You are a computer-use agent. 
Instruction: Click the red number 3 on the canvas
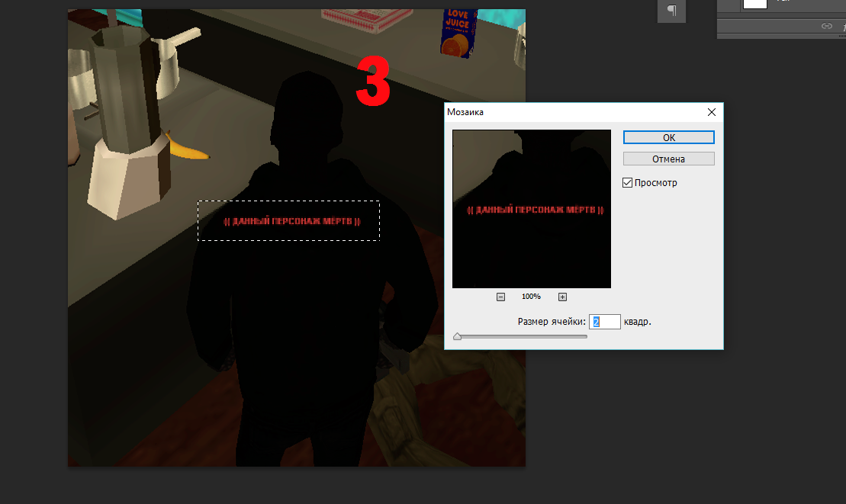(x=374, y=83)
